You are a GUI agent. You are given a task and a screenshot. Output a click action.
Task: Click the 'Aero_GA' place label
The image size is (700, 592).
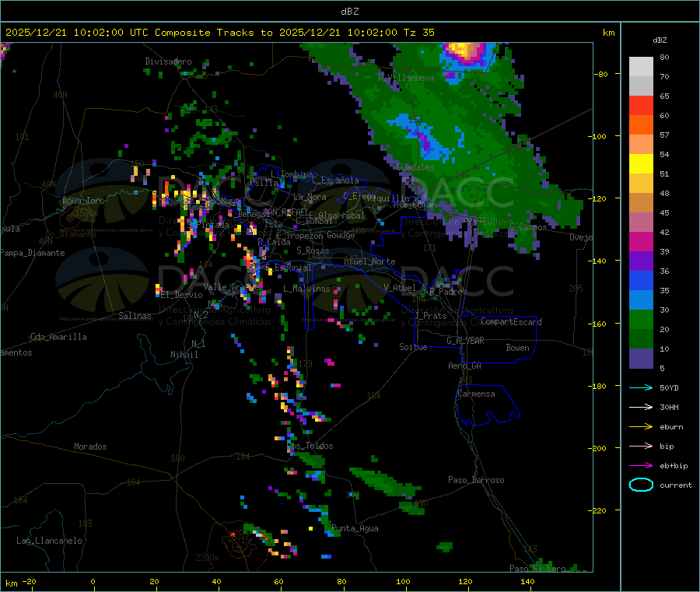pos(465,366)
